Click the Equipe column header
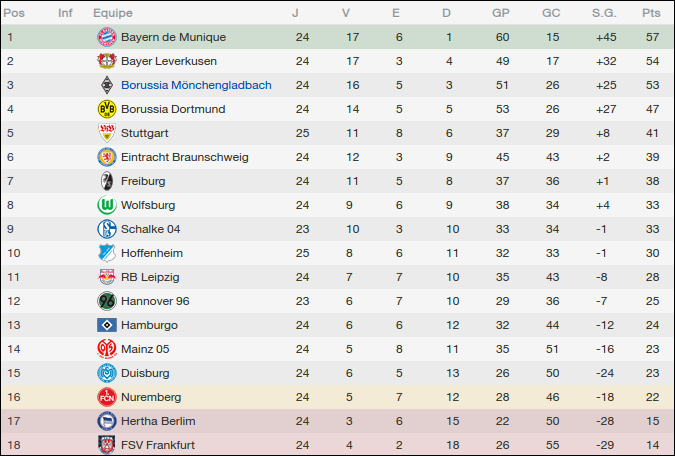 113,13
